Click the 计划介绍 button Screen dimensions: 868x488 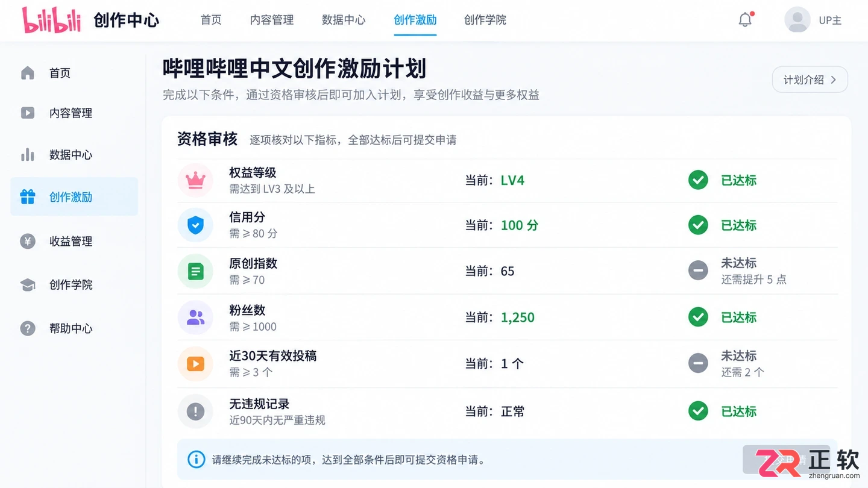coord(810,80)
